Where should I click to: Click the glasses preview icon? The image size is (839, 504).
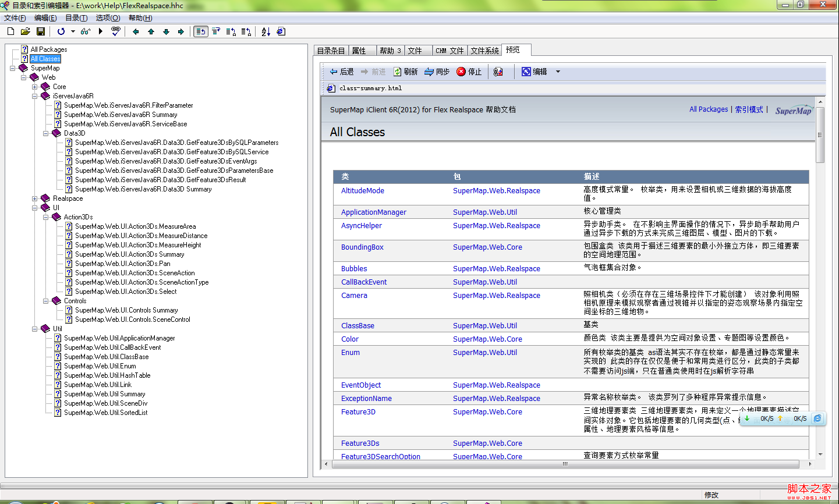point(86,31)
